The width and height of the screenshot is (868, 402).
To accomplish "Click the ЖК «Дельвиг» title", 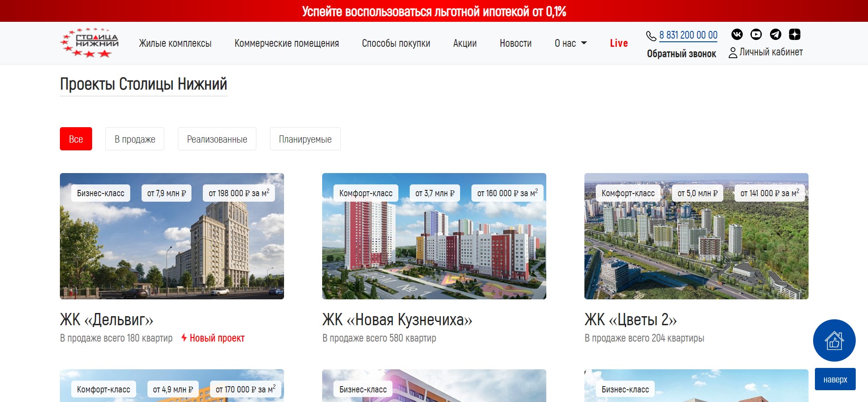I will tap(107, 320).
